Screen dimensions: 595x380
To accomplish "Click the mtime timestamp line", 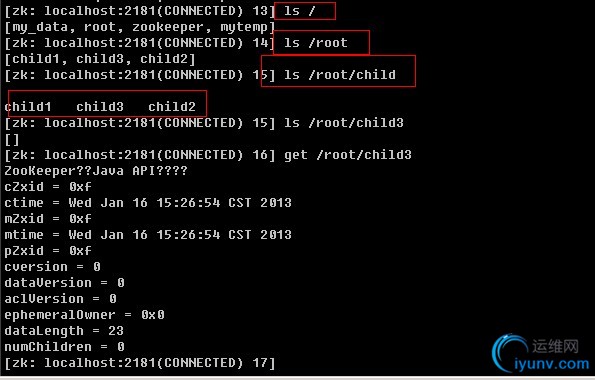I will point(148,235).
